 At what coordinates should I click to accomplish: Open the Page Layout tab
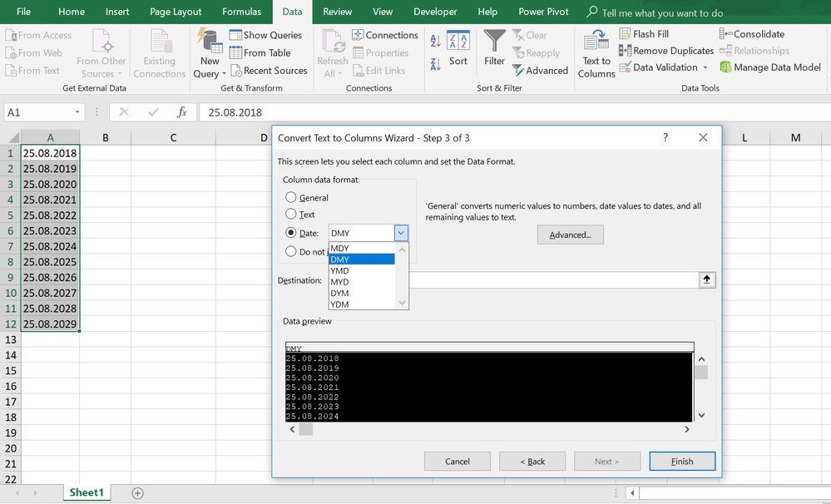click(176, 12)
